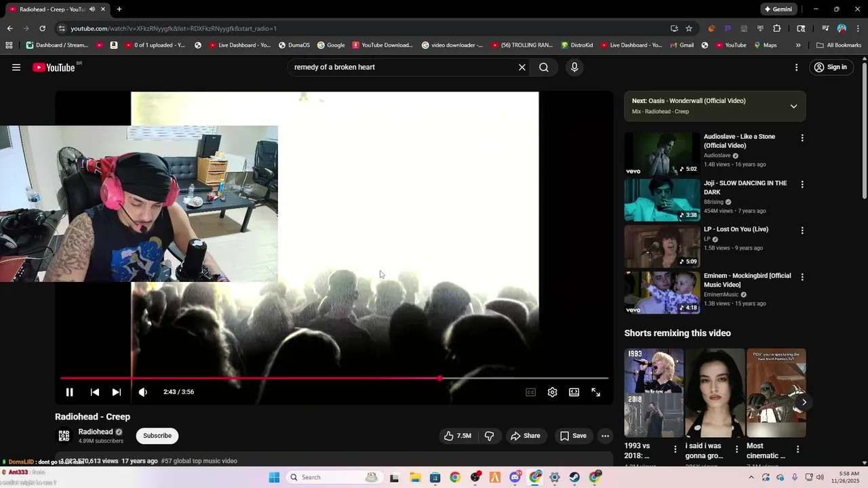This screenshot has width=868, height=488.
Task: Click the address bar URL
Action: (x=174, y=28)
